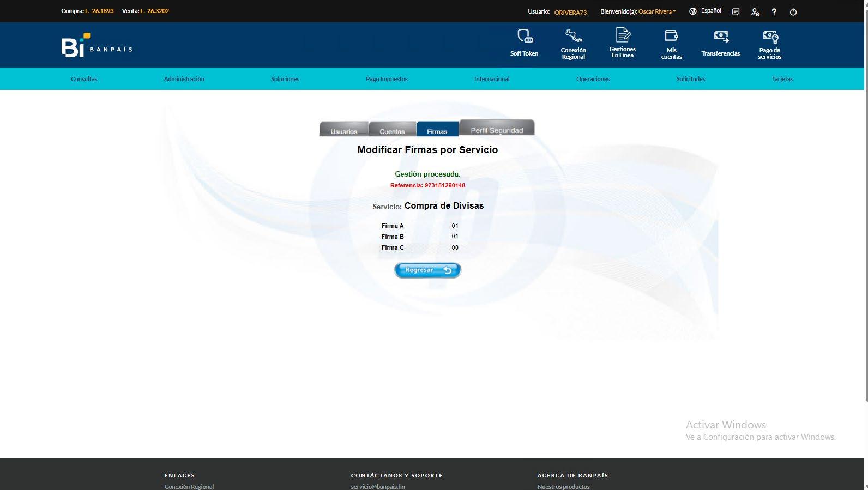This screenshot has height=490, width=868.
Task: Open Pago de servicios icon
Action: coord(770,37)
